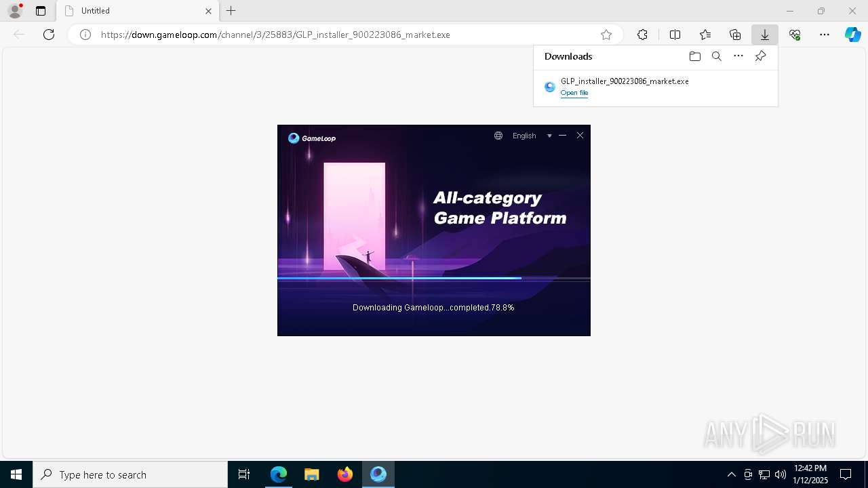Open the tab actions menu icon
The height and width of the screenshot is (488, 868).
(x=41, y=11)
